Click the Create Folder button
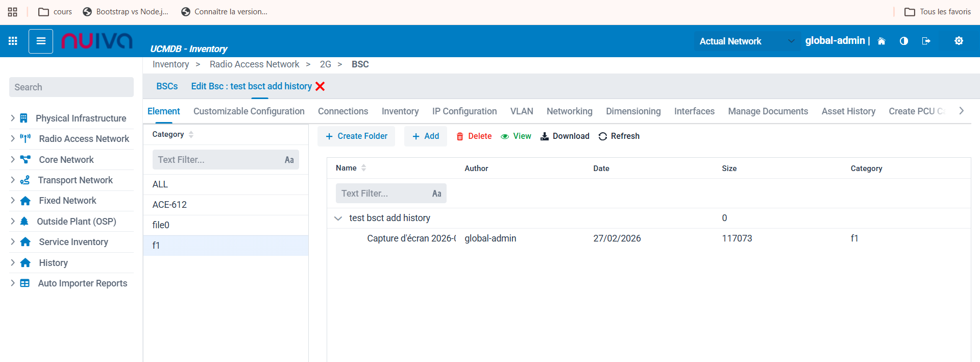 [x=356, y=136]
